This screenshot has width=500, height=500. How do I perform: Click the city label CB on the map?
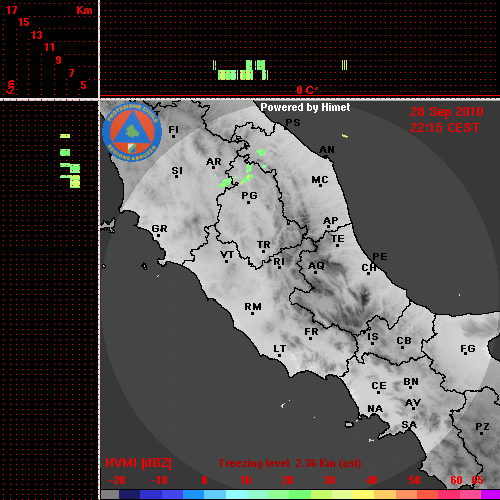click(404, 341)
